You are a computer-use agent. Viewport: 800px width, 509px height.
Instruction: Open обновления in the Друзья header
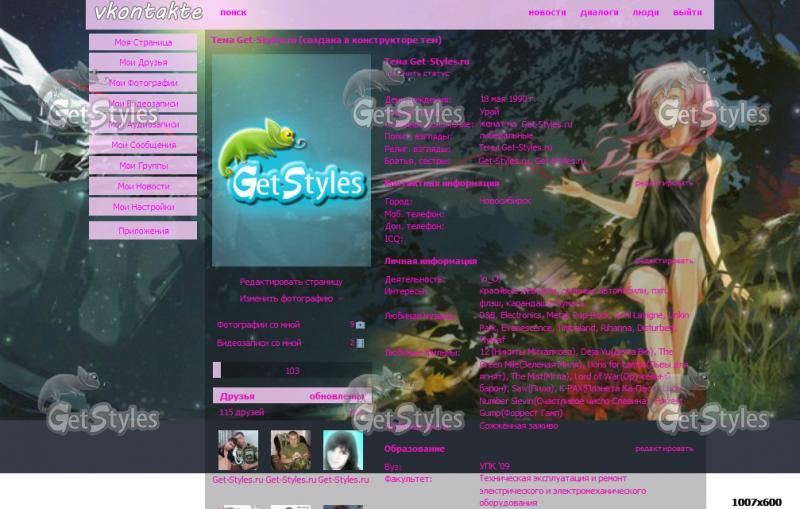(337, 396)
